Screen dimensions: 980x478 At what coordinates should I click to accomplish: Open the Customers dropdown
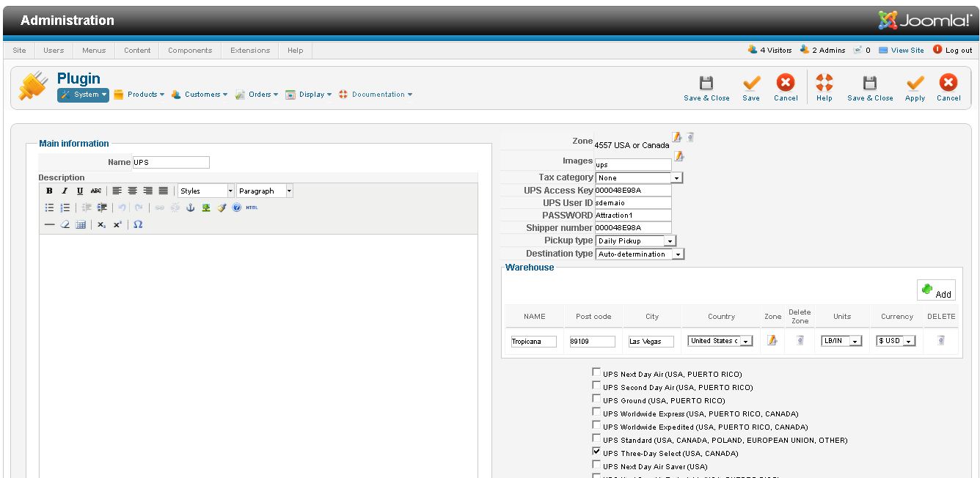pyautogui.click(x=199, y=95)
